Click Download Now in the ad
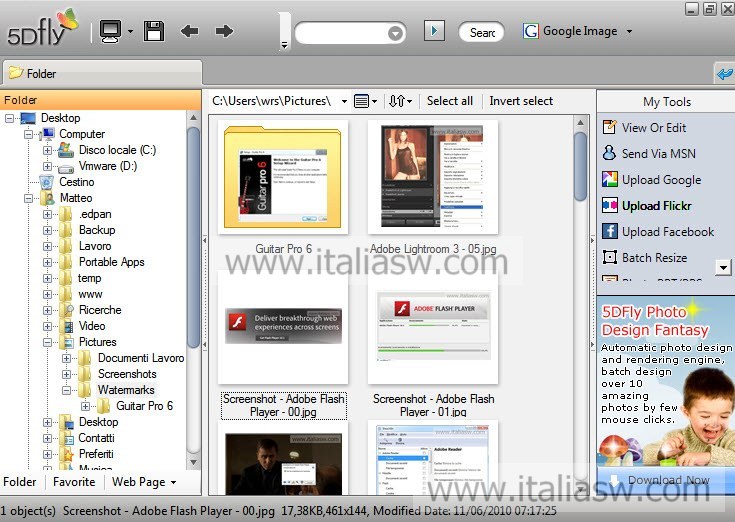The image size is (735, 522). coord(668,480)
